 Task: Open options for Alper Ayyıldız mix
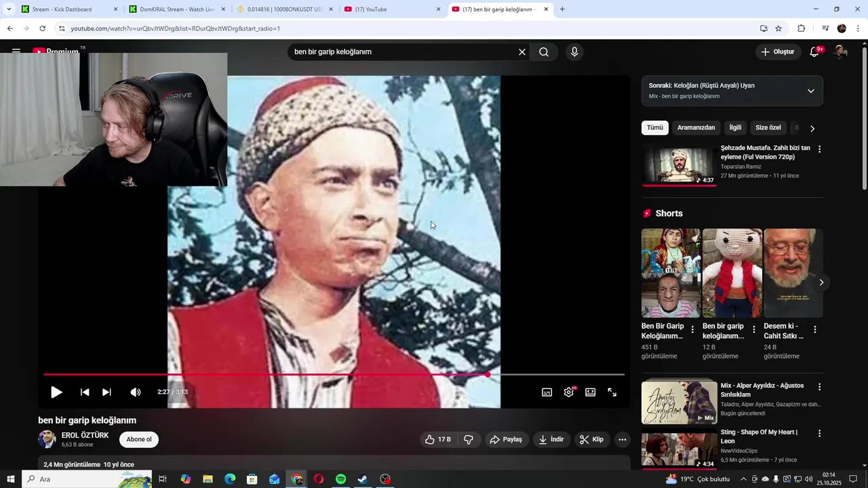pyautogui.click(x=819, y=387)
